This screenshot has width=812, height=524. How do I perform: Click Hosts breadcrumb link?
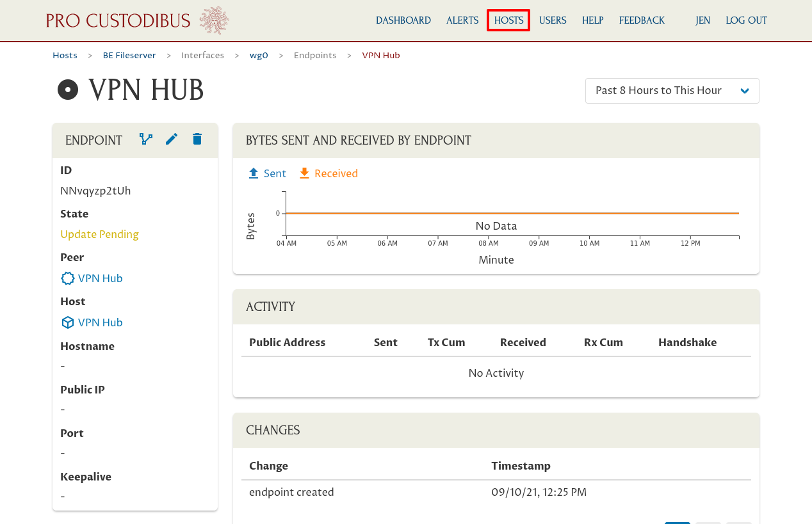click(65, 56)
